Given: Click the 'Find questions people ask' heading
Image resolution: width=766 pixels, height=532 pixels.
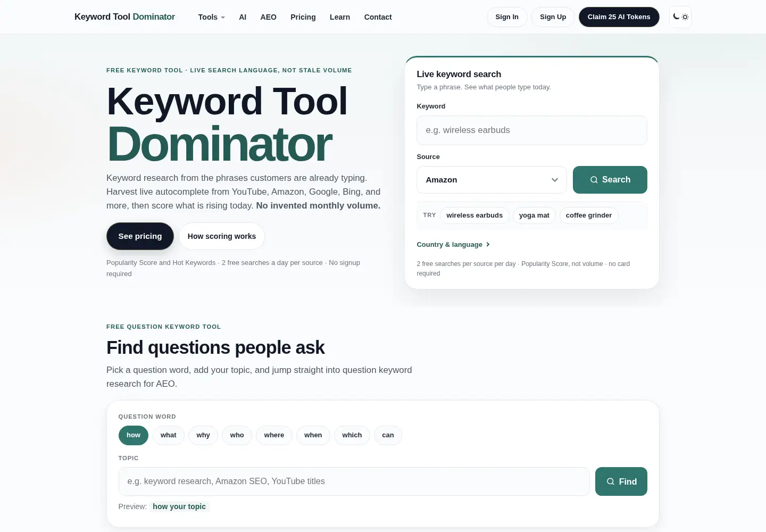Looking at the screenshot, I should [x=215, y=347].
